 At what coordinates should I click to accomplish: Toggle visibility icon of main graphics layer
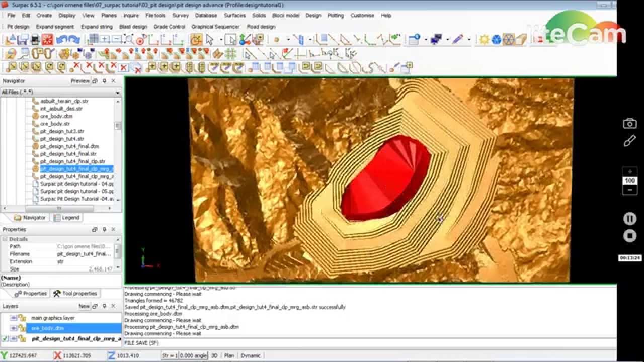click(14, 318)
